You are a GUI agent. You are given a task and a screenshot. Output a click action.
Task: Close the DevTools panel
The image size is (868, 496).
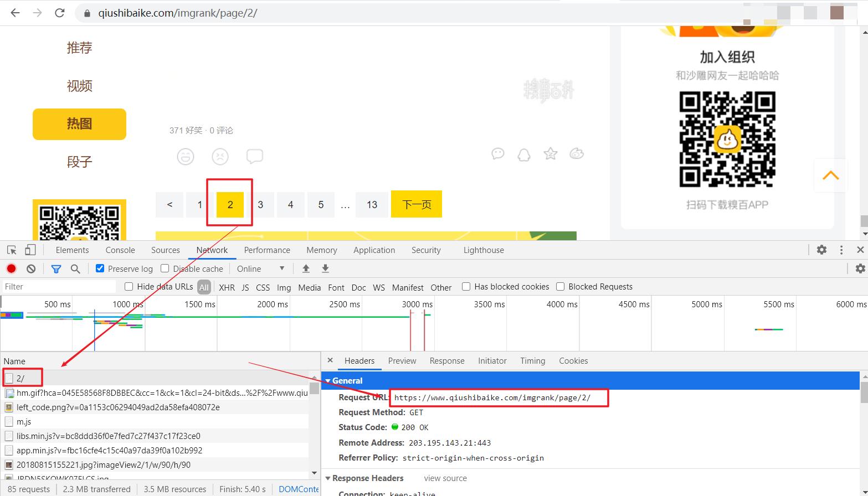coord(860,250)
